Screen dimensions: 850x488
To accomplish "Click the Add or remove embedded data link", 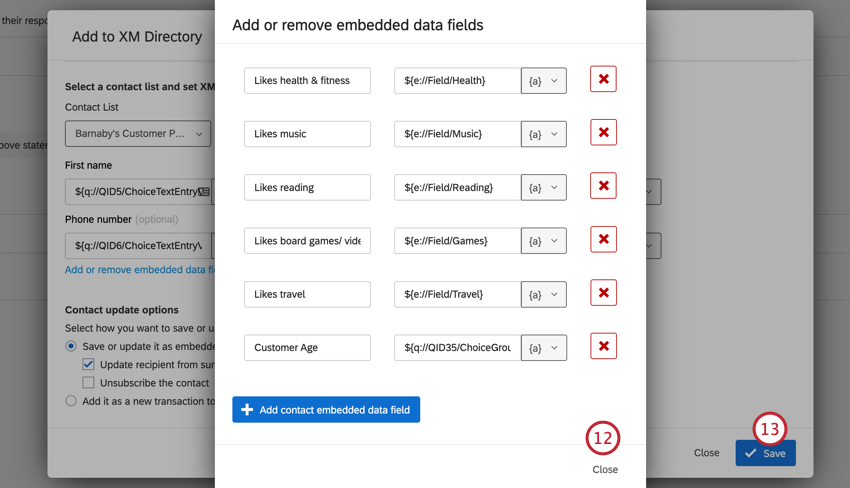I will 139,270.
